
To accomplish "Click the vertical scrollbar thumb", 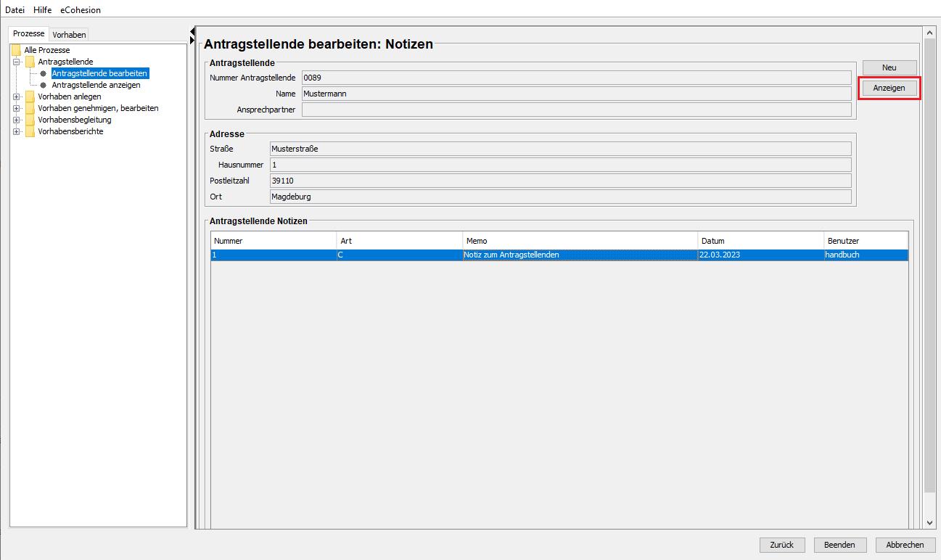I will tap(930, 267).
